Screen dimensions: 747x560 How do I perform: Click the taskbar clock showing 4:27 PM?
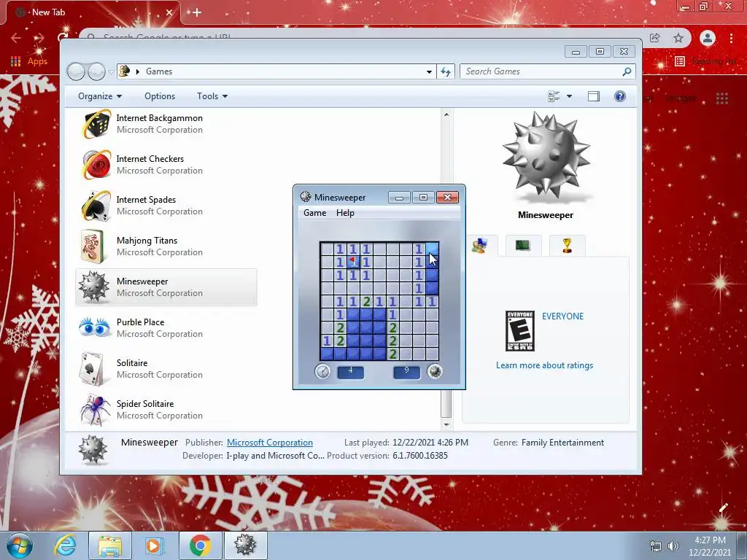coord(710,546)
